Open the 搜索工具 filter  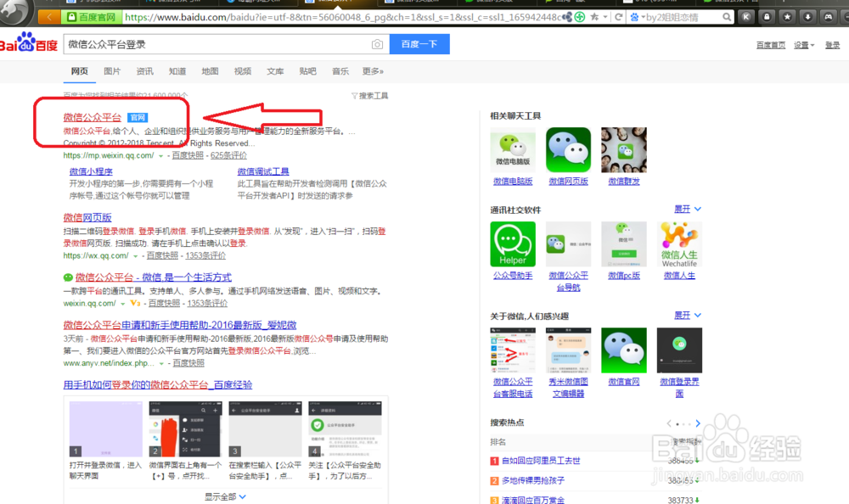(370, 96)
